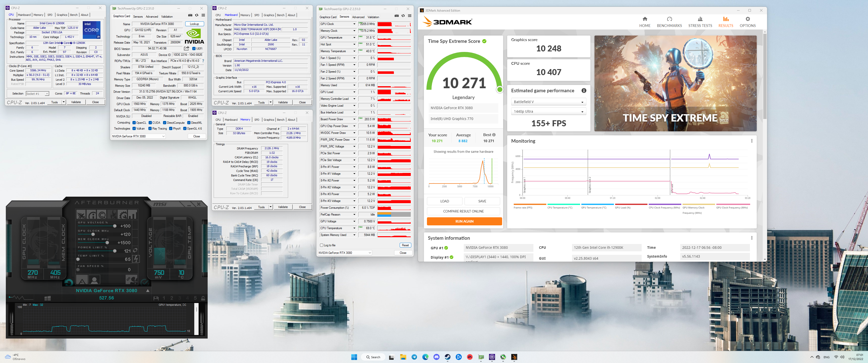Open GPU selector dropdown in GPU-Z Sensors window
The width and height of the screenshot is (868, 363).
tap(345, 253)
